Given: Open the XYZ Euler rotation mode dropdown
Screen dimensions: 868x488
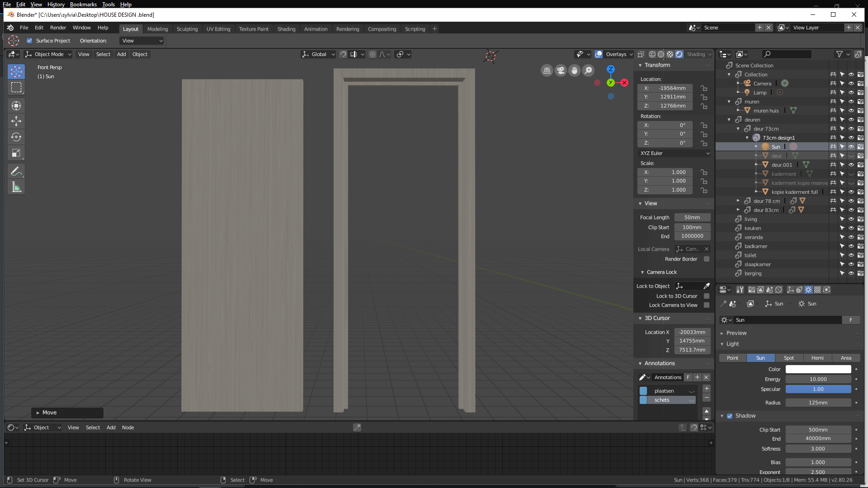Looking at the screenshot, I should pos(674,153).
